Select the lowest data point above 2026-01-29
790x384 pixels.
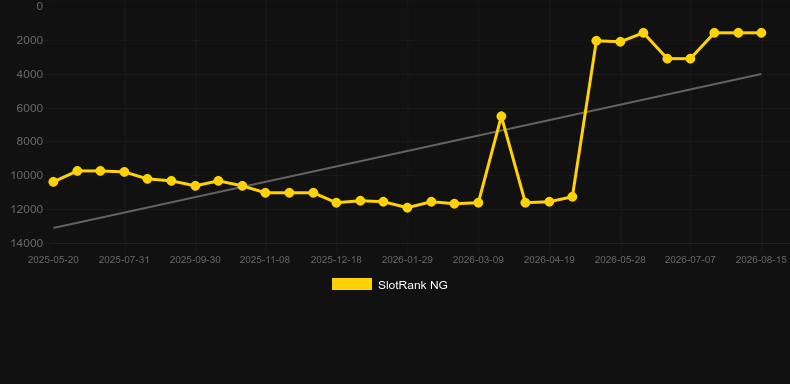tap(408, 208)
